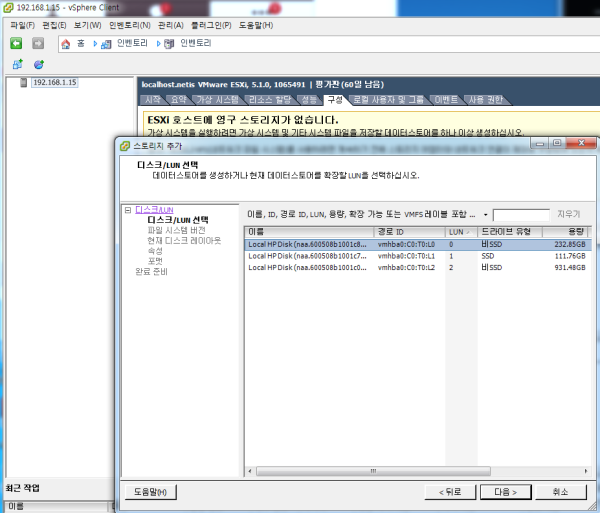Switch to the 리소스 할당 tab

270,100
